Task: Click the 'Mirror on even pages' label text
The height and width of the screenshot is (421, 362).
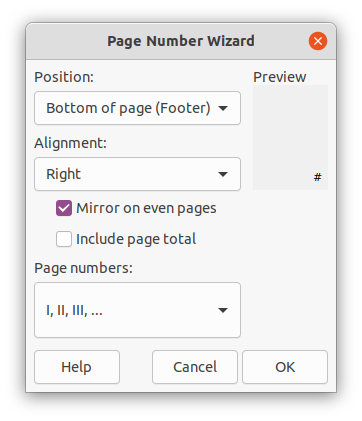Action: 146,209
